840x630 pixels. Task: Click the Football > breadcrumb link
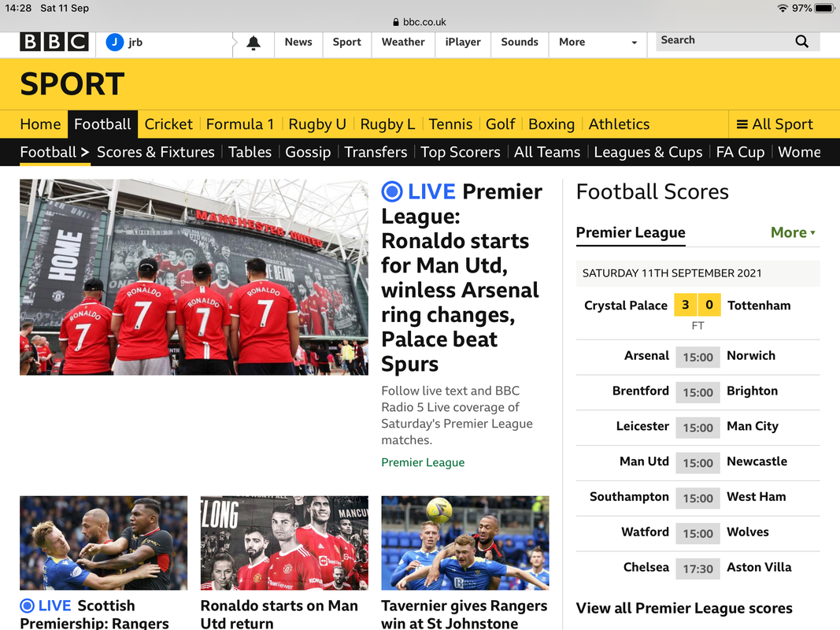[x=54, y=152]
